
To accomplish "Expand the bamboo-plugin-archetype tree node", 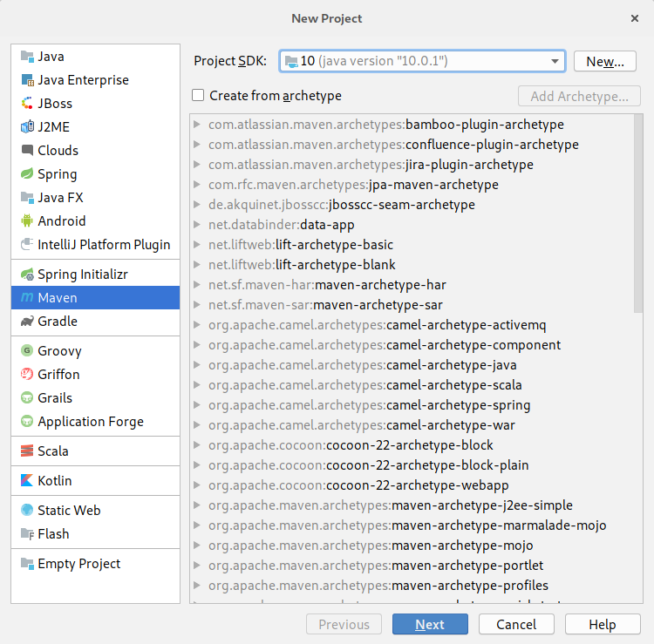I will [x=198, y=125].
